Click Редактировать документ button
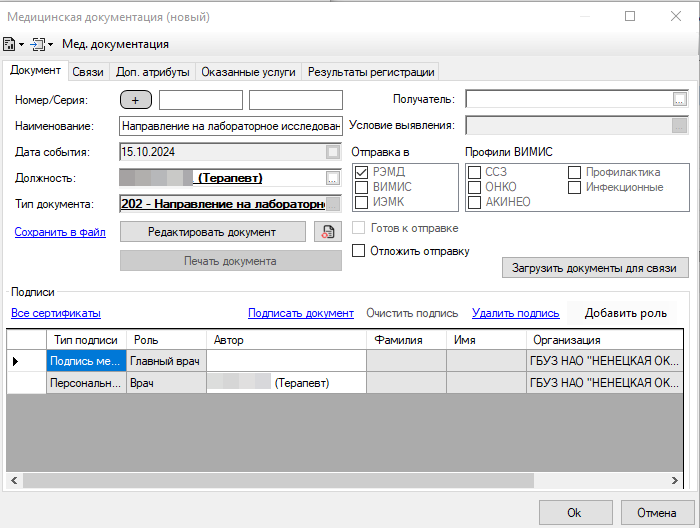The height and width of the screenshot is (528, 700). tap(212, 232)
